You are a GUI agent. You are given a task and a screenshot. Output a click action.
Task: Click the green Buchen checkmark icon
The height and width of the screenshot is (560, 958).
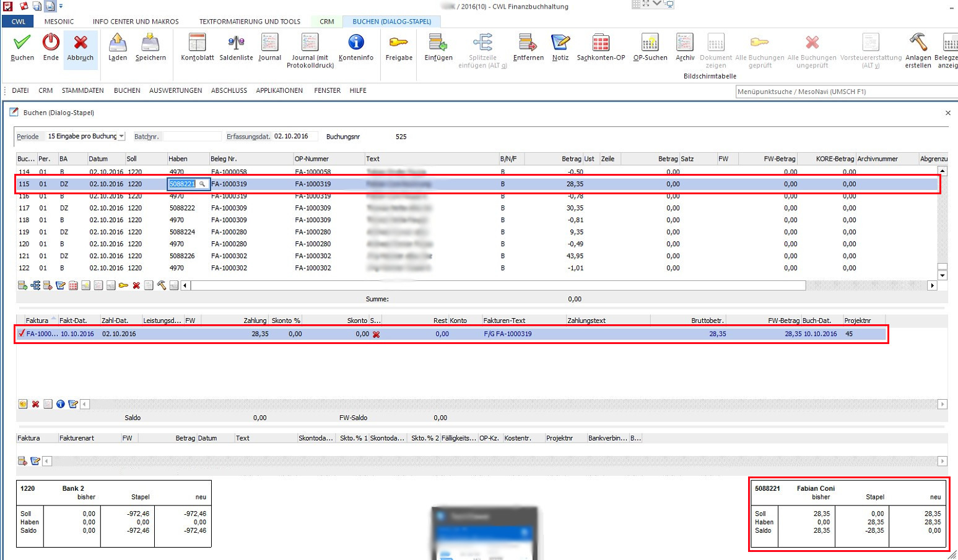[22, 43]
